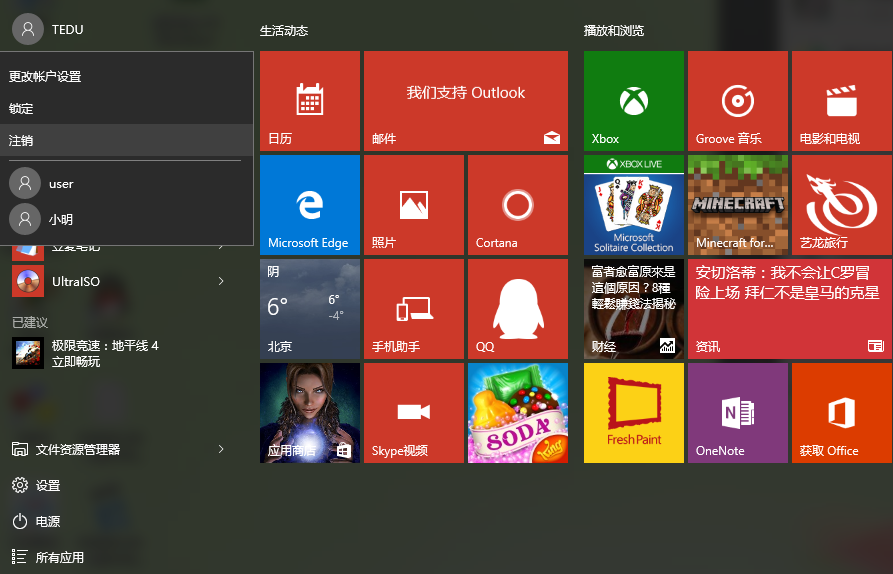893x574 pixels.
Task: Choose 注销 (Sign out) from account menu
Action: click(126, 140)
